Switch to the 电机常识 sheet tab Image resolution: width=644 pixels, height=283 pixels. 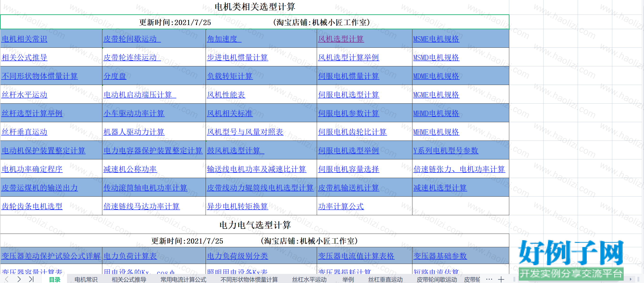click(86, 279)
